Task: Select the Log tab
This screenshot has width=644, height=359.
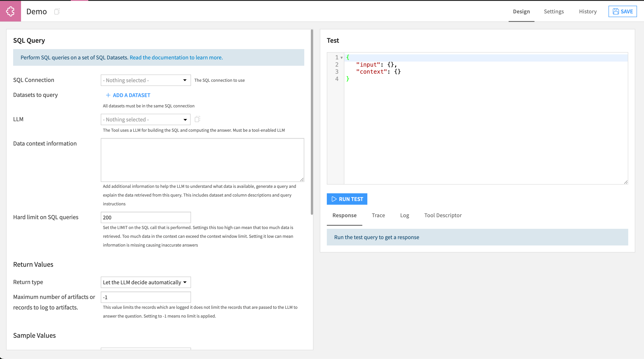Action: pyautogui.click(x=405, y=215)
